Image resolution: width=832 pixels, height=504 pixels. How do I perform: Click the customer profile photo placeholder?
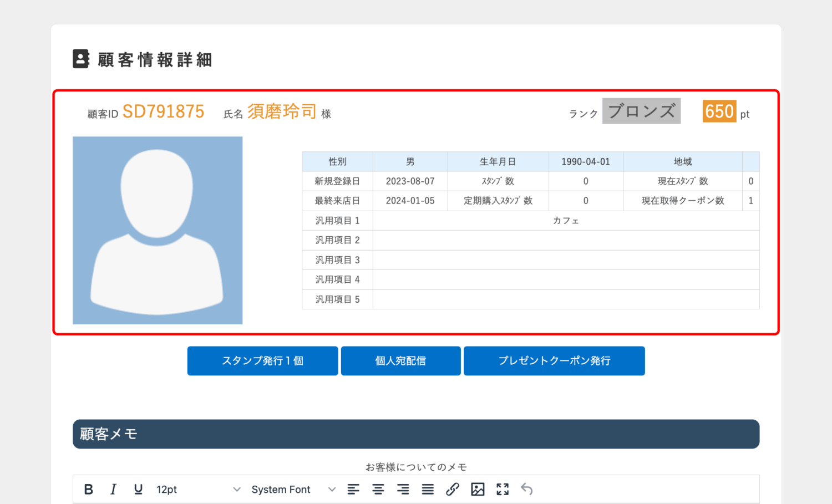point(158,230)
